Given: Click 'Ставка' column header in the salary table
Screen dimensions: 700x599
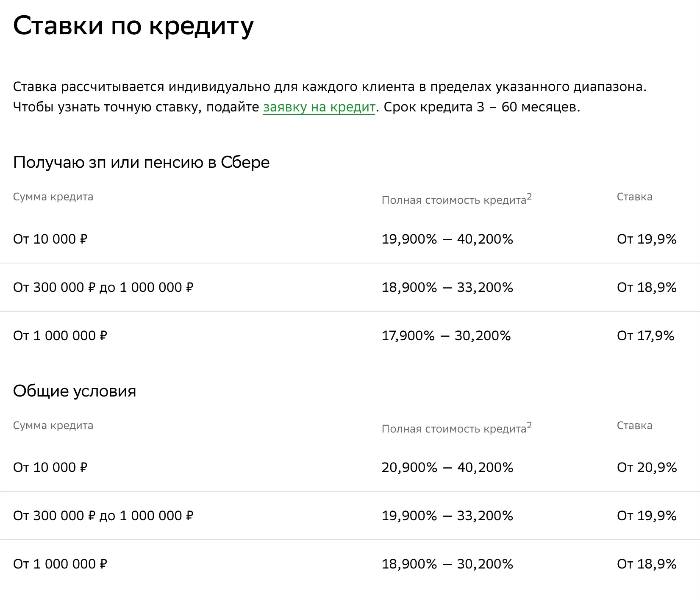Looking at the screenshot, I should tap(634, 197).
